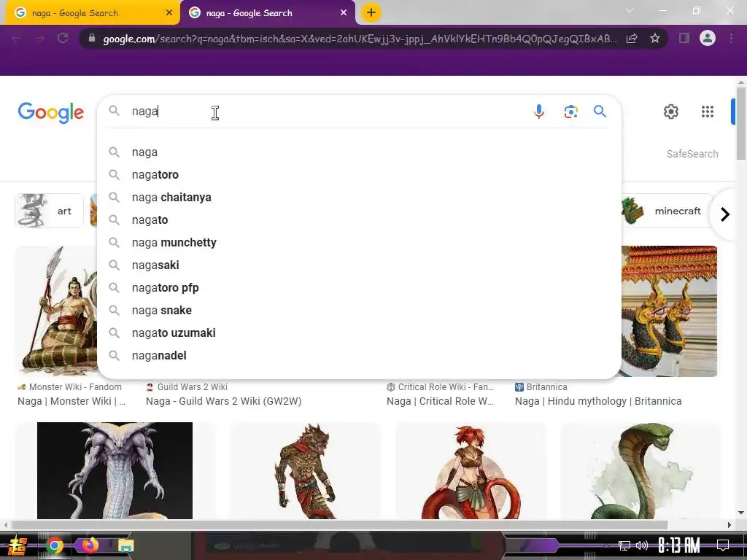
Task: Reload the page
Action: pos(63,38)
